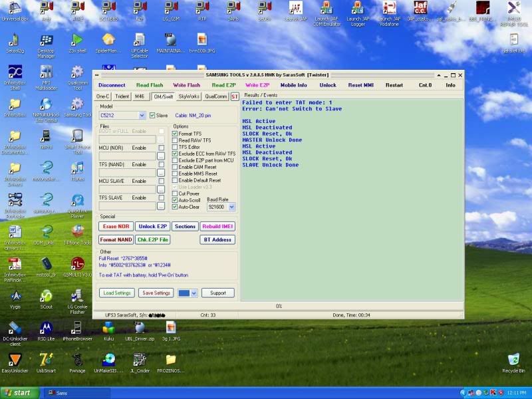Enable Read RAW TFS option

(x=175, y=140)
